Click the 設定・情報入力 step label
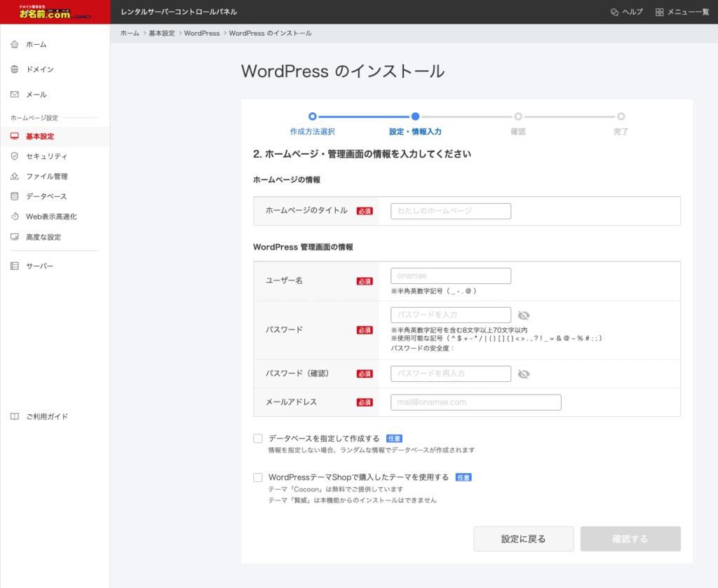 [x=415, y=132]
